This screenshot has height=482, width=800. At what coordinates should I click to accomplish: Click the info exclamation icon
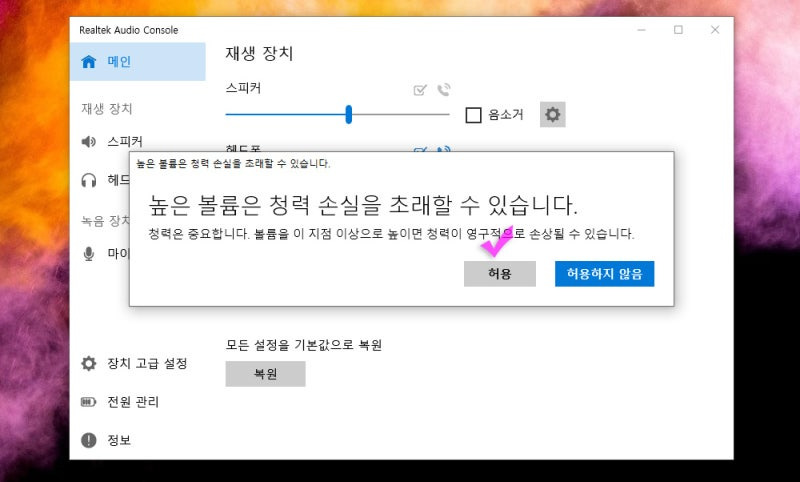pos(89,440)
